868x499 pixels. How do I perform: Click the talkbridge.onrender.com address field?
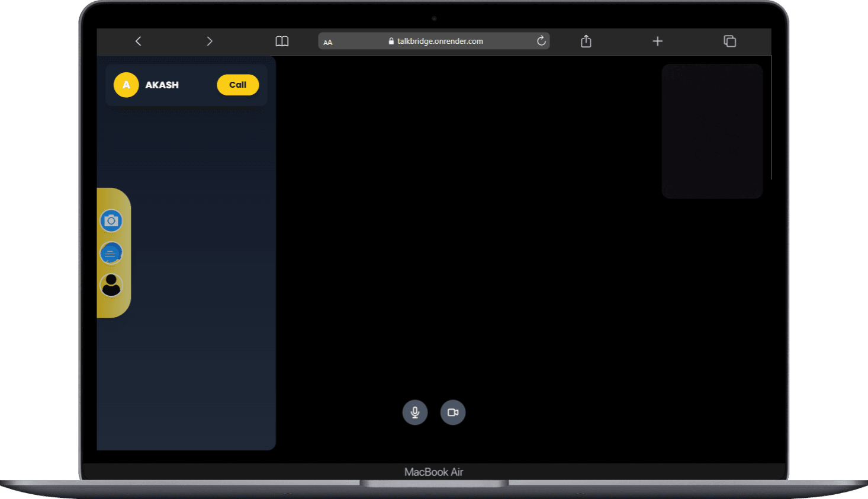(x=440, y=41)
